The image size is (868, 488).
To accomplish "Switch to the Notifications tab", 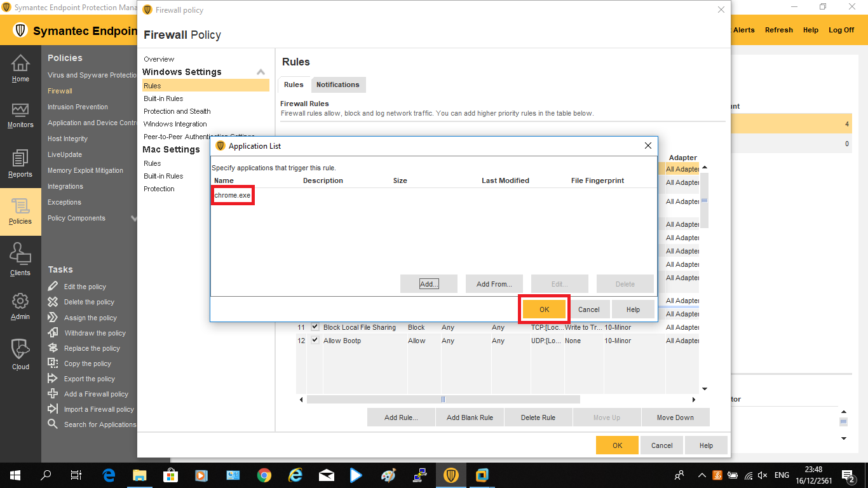I will 337,85.
